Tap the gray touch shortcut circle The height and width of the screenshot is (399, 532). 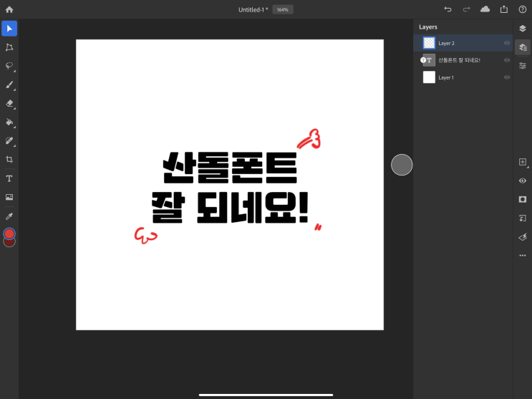click(x=402, y=165)
